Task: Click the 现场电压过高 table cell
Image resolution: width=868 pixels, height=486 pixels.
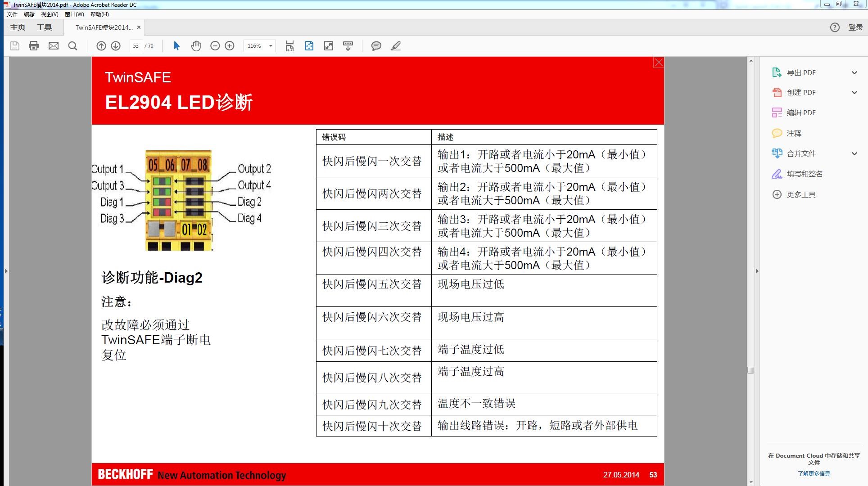Action: click(544, 323)
